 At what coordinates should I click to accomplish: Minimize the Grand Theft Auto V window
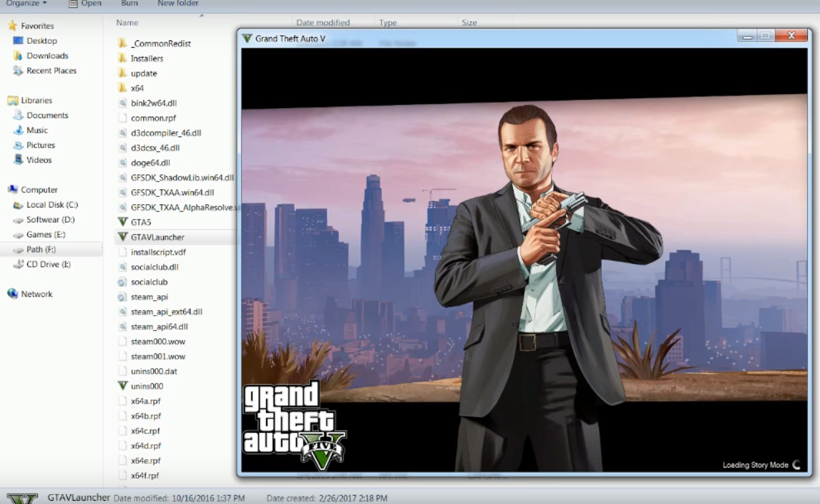pyautogui.click(x=747, y=36)
